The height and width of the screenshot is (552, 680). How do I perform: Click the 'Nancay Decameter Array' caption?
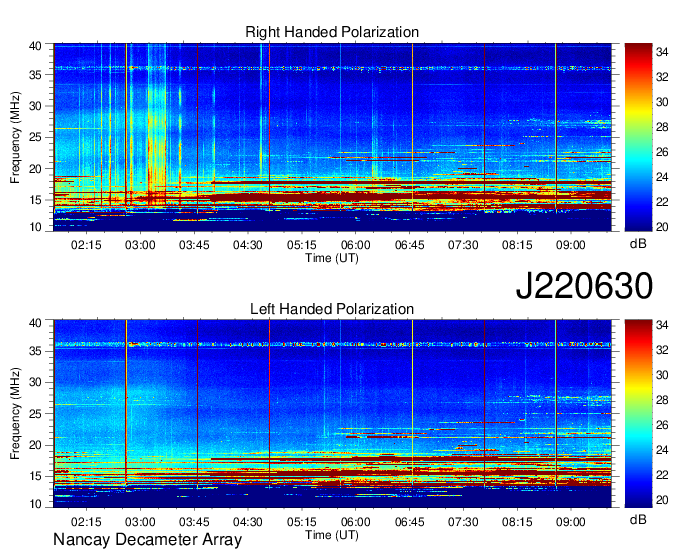pyautogui.click(x=147, y=540)
